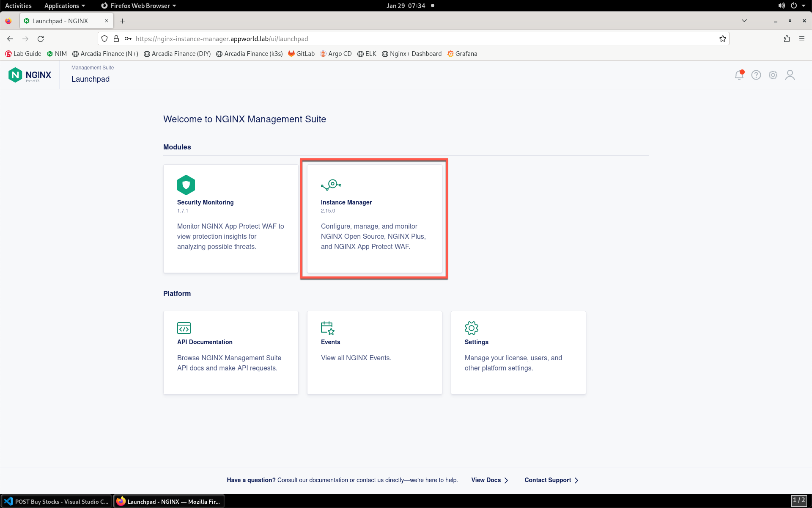Click the Launchpad page heading in header
This screenshot has height=508, width=812.
(x=91, y=79)
